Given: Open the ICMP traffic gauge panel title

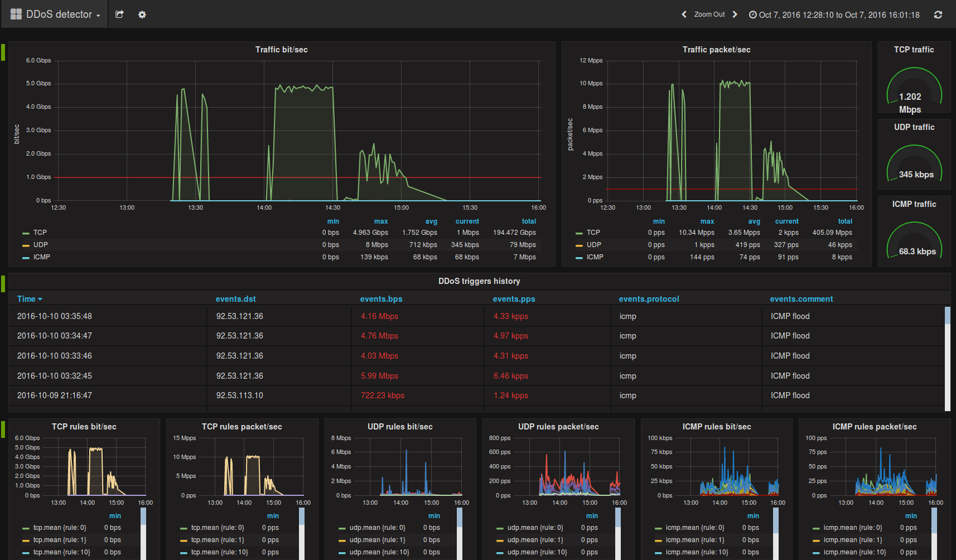Looking at the screenshot, I should 914,204.
